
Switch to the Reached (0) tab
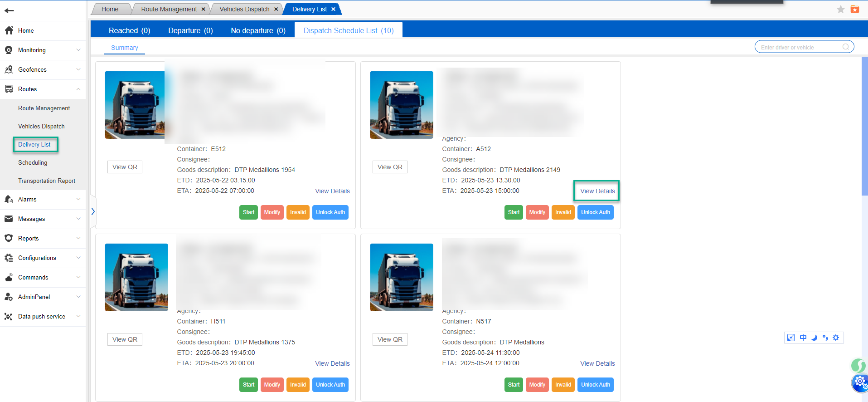click(x=129, y=30)
